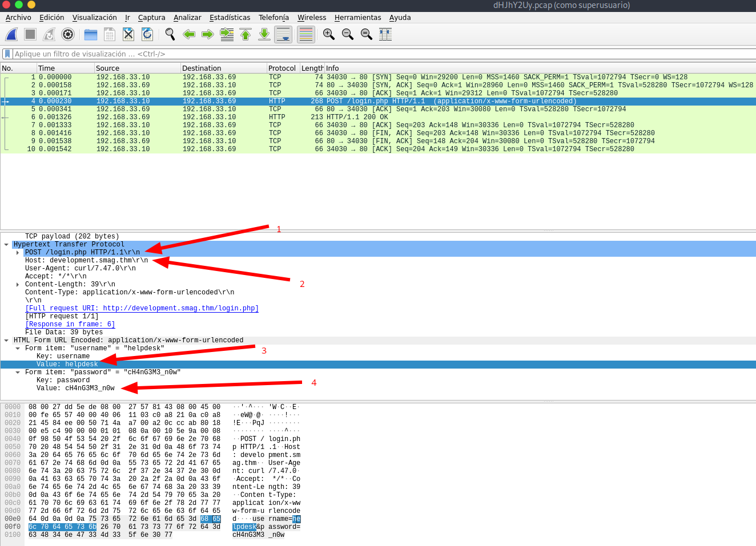
Task: Open the Captura menu
Action: (x=151, y=18)
